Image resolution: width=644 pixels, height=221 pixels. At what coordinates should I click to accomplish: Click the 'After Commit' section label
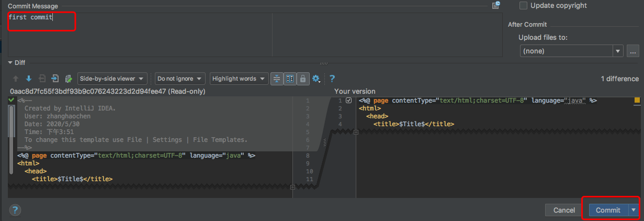point(527,25)
